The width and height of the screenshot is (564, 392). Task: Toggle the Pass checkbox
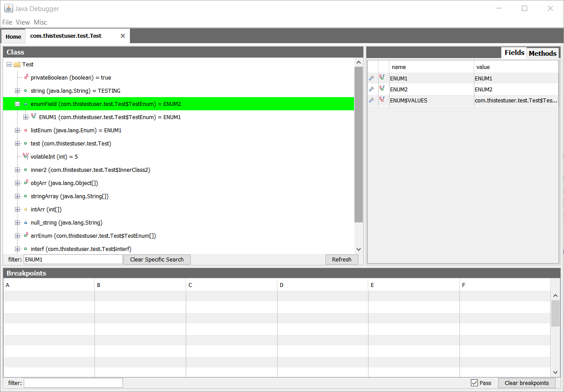[x=474, y=383]
